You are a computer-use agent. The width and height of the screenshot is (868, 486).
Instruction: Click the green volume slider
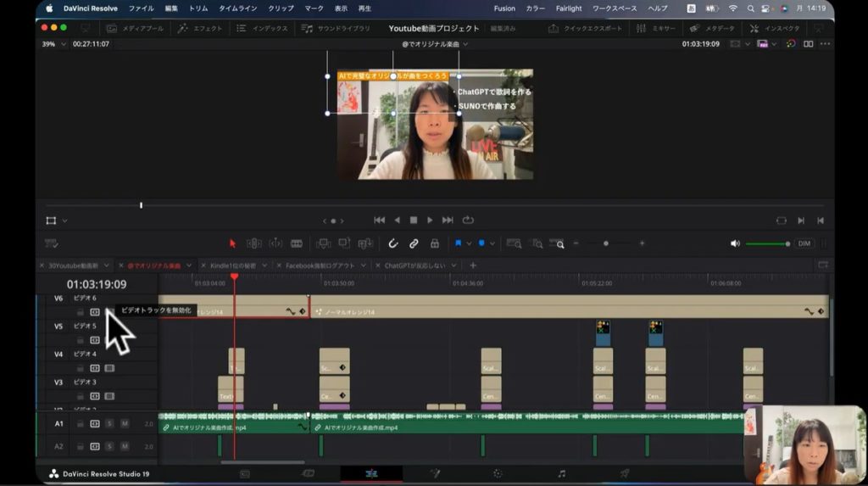coord(766,243)
